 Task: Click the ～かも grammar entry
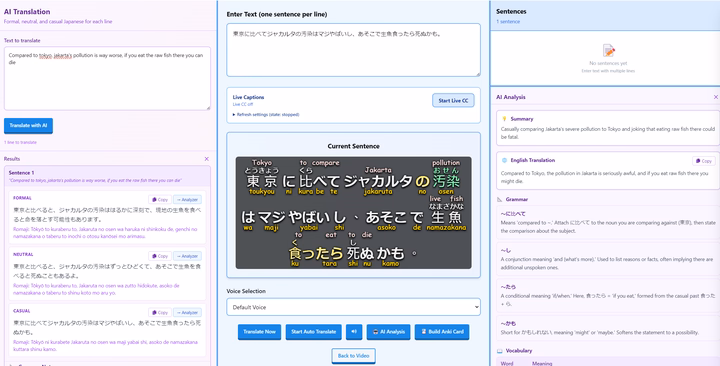[607, 327]
